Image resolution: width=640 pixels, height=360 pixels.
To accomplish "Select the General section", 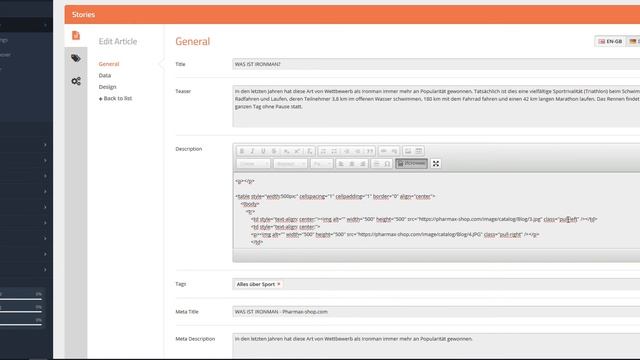I will [109, 64].
